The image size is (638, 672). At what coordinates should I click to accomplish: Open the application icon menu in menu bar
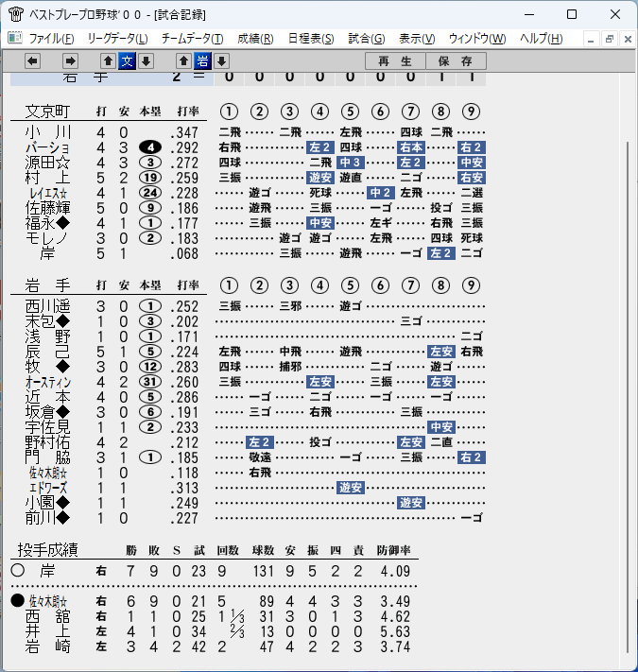click(x=15, y=38)
